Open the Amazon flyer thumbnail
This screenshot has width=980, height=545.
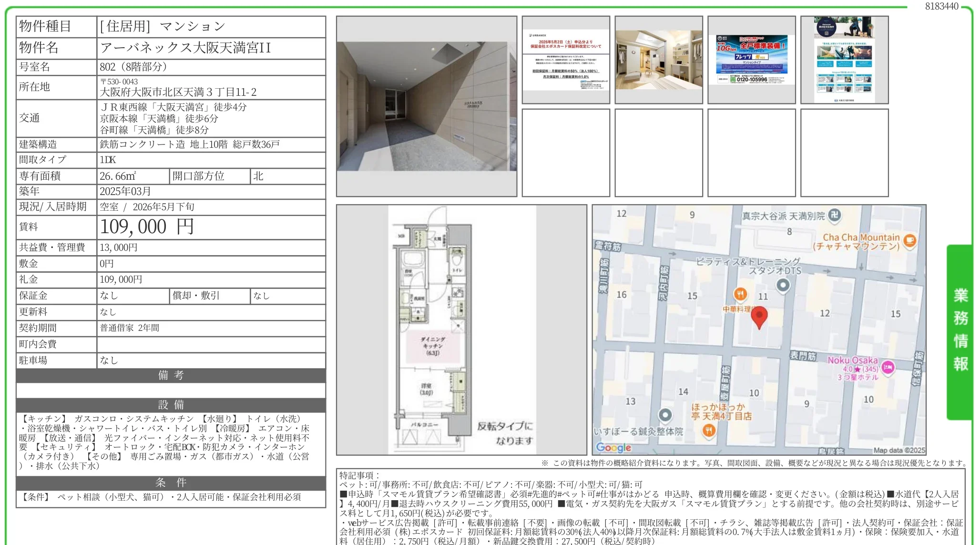pyautogui.click(x=844, y=60)
